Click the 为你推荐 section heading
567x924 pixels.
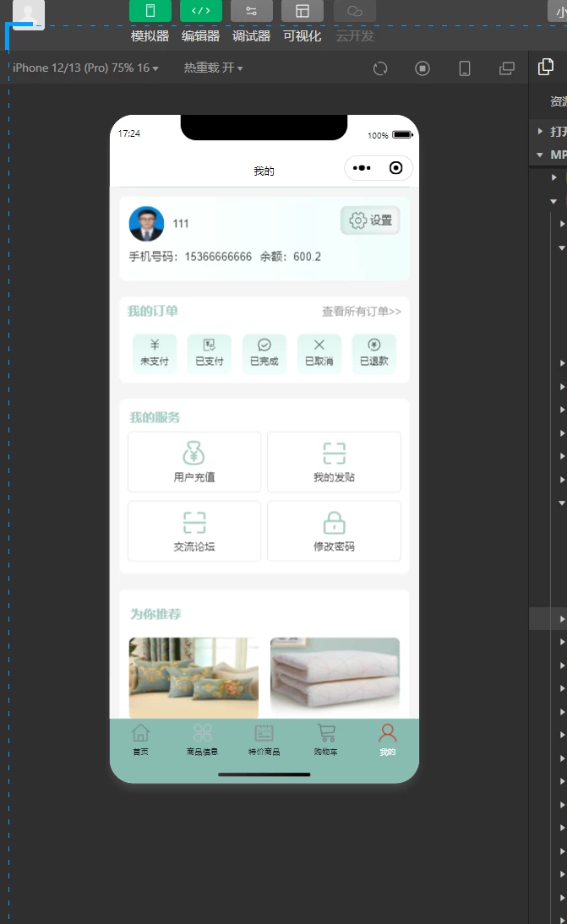pos(155,614)
